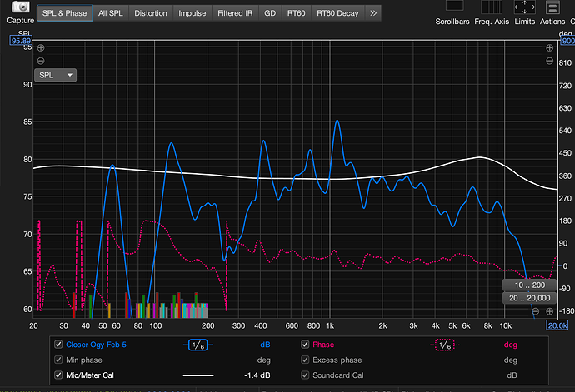The image size is (575, 392).
Task: Open the Scrollbars toggle icon
Action: [x=454, y=6]
